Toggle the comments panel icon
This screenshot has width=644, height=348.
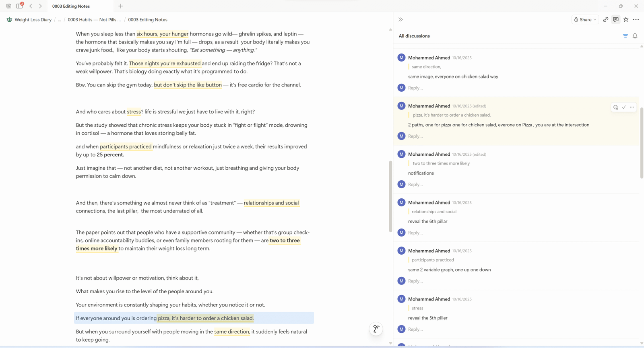click(616, 19)
